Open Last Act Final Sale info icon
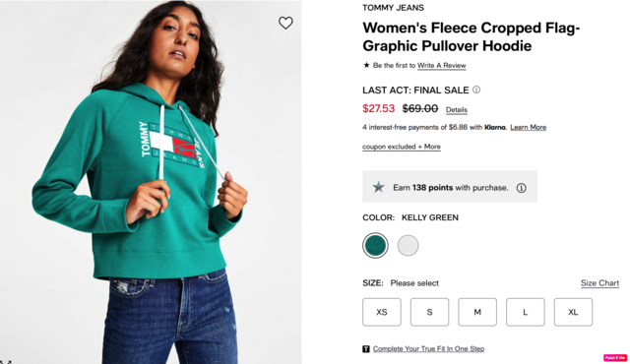This screenshot has height=364, width=630. click(x=476, y=90)
